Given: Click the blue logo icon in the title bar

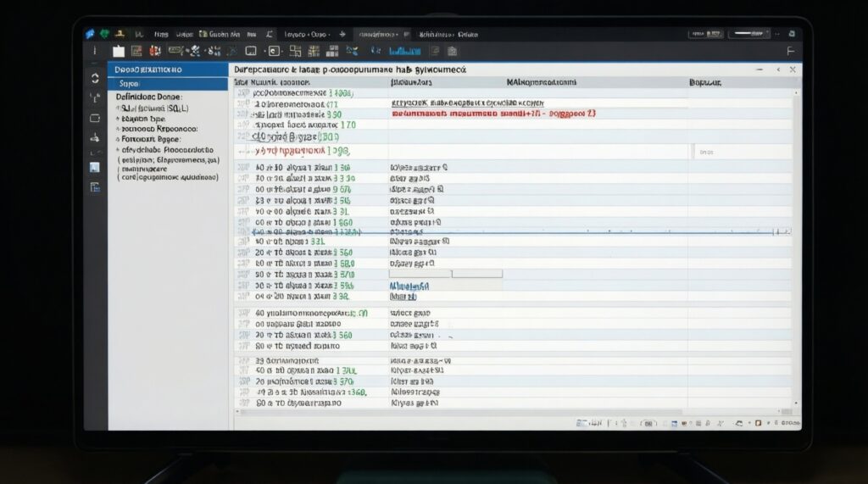Looking at the screenshot, I should [90, 35].
